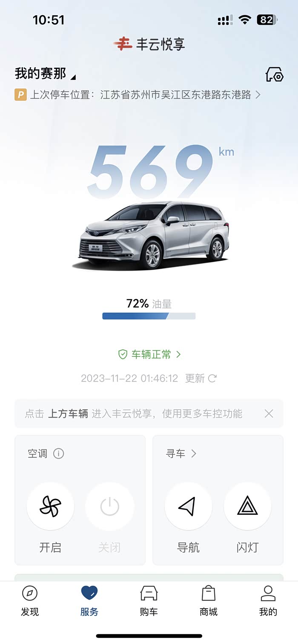This screenshot has width=298, height=644.
Task: Tap the orange parking P icon
Action: point(20,94)
